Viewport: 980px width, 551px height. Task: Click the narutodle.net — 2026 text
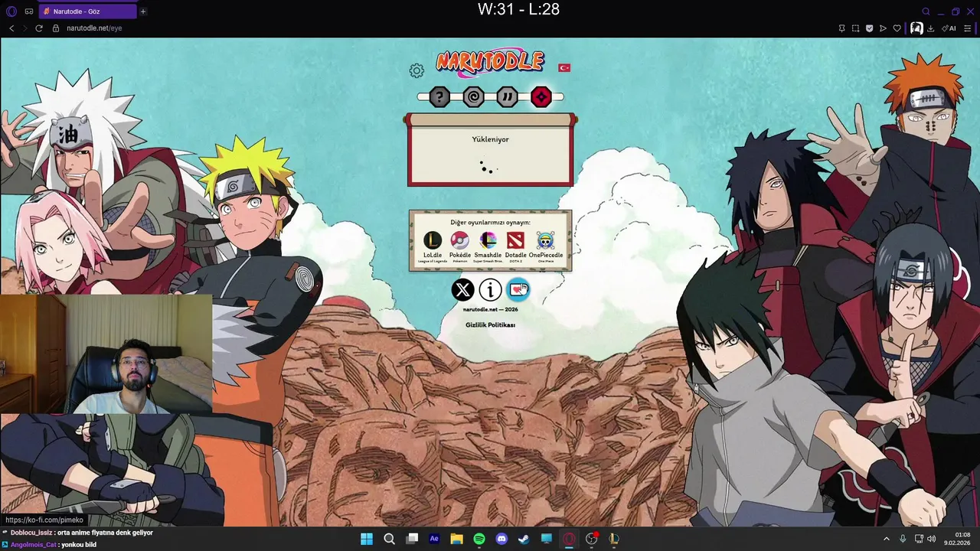tap(490, 309)
